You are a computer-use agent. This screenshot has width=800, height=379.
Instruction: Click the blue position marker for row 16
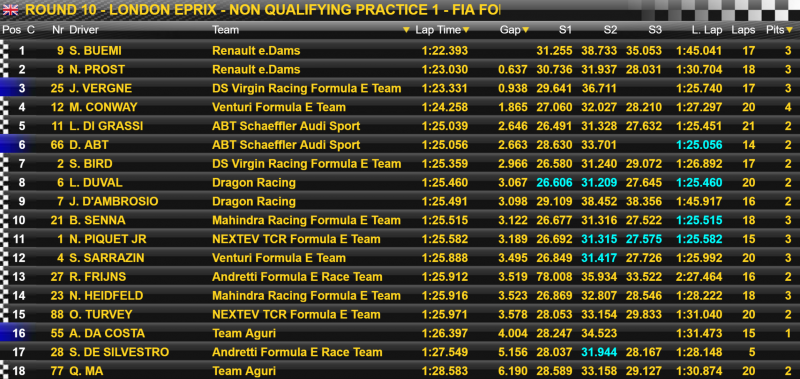pyautogui.click(x=15, y=333)
